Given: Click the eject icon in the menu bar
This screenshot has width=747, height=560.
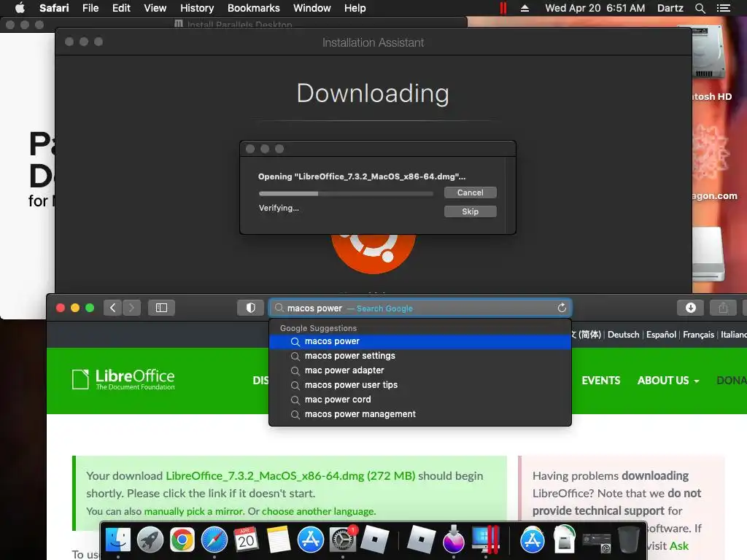Looking at the screenshot, I should tap(525, 8).
